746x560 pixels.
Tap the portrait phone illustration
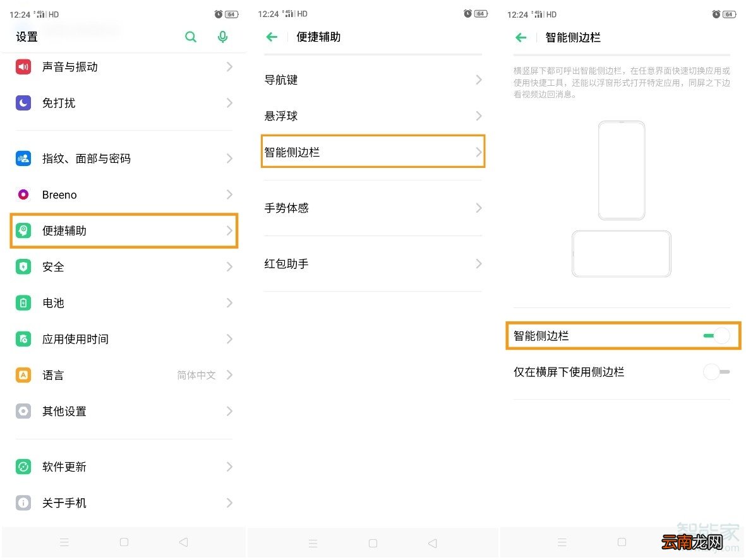622,170
